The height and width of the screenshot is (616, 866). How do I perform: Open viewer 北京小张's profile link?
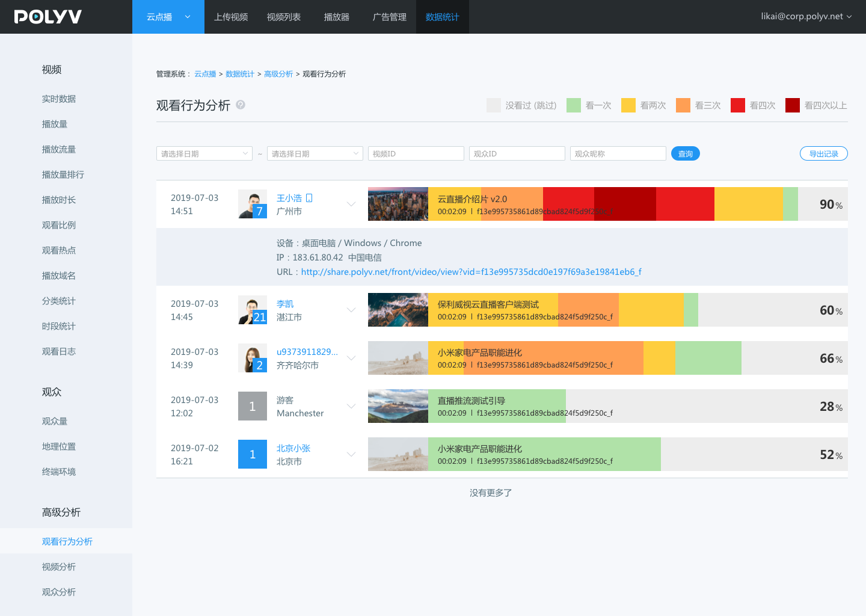click(x=293, y=448)
